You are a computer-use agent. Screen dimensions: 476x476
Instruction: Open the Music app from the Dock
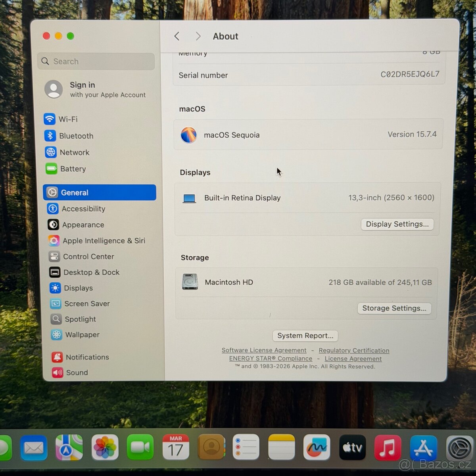pyautogui.click(x=388, y=448)
